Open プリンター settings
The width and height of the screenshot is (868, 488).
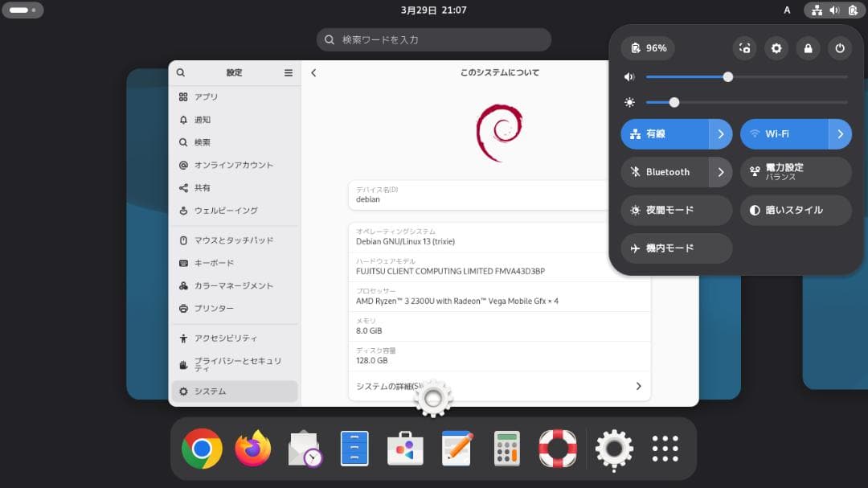pos(235,309)
